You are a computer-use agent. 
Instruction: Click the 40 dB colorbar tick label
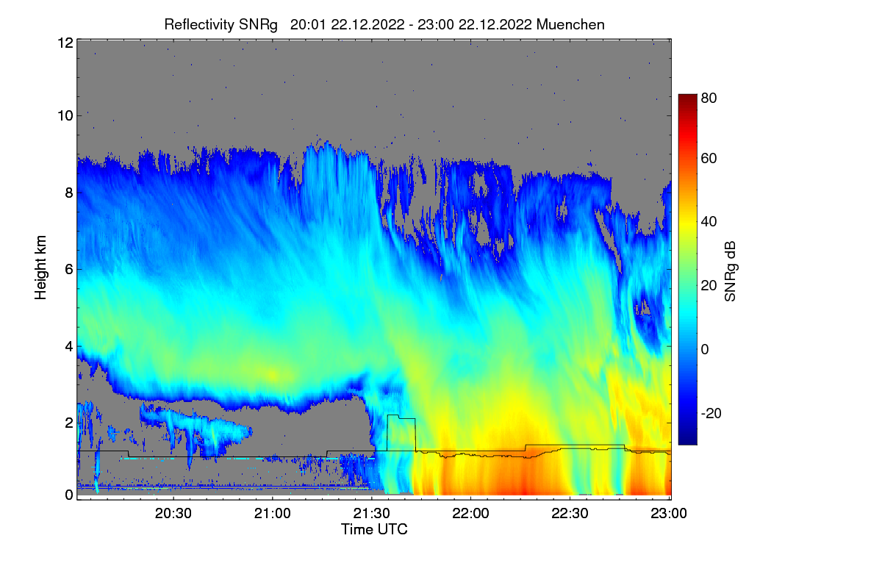pyautogui.click(x=709, y=222)
